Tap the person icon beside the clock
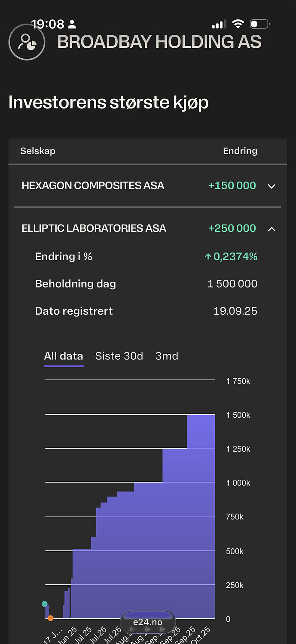The width and height of the screenshot is (296, 644). click(72, 24)
